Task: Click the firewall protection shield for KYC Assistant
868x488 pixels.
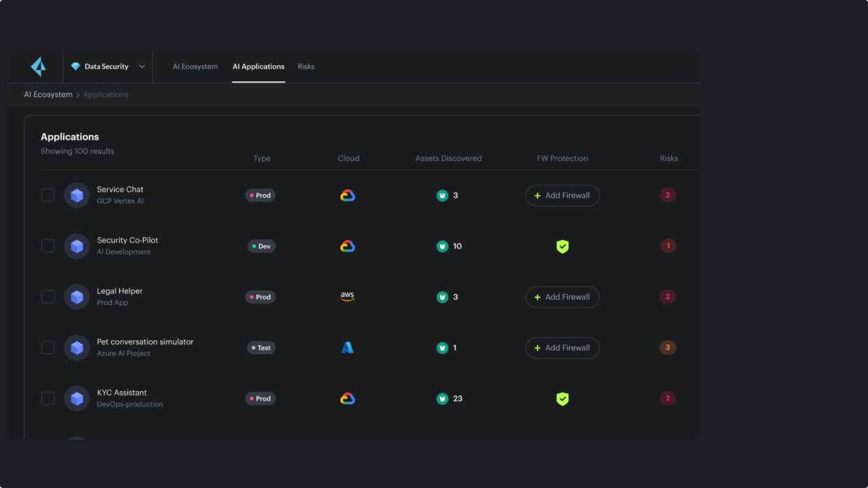Action: [x=562, y=399]
